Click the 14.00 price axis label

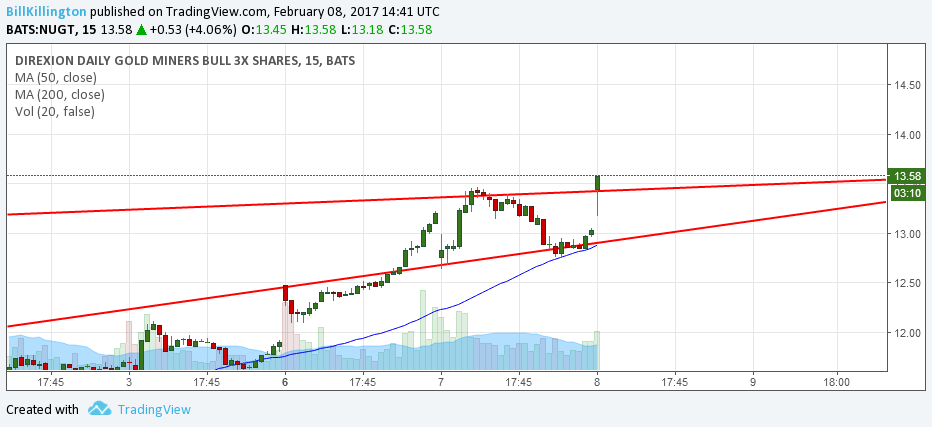point(908,135)
